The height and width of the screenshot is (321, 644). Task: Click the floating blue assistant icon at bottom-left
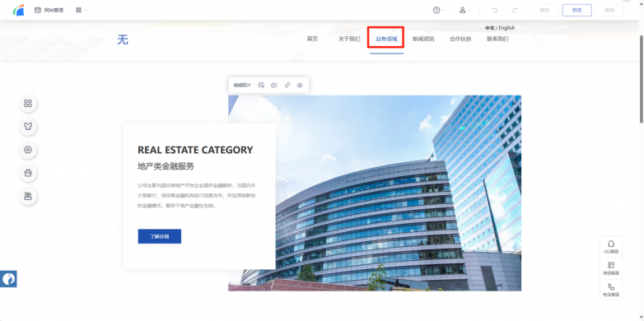pyautogui.click(x=8, y=279)
